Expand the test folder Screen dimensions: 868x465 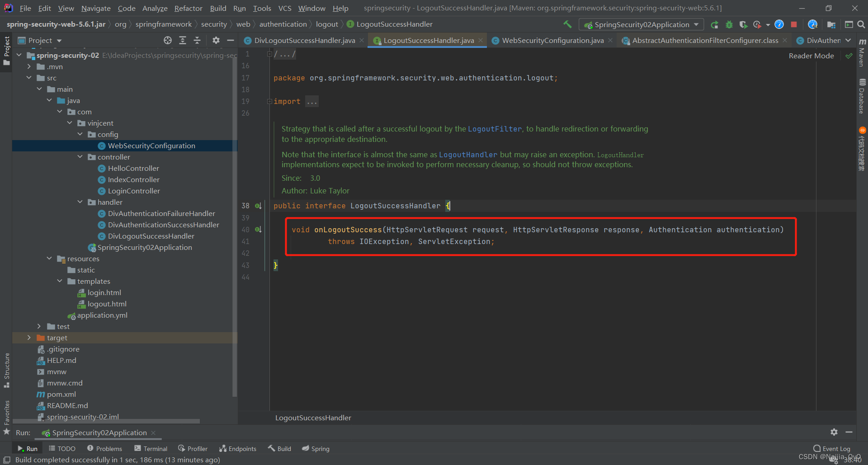[x=39, y=326]
